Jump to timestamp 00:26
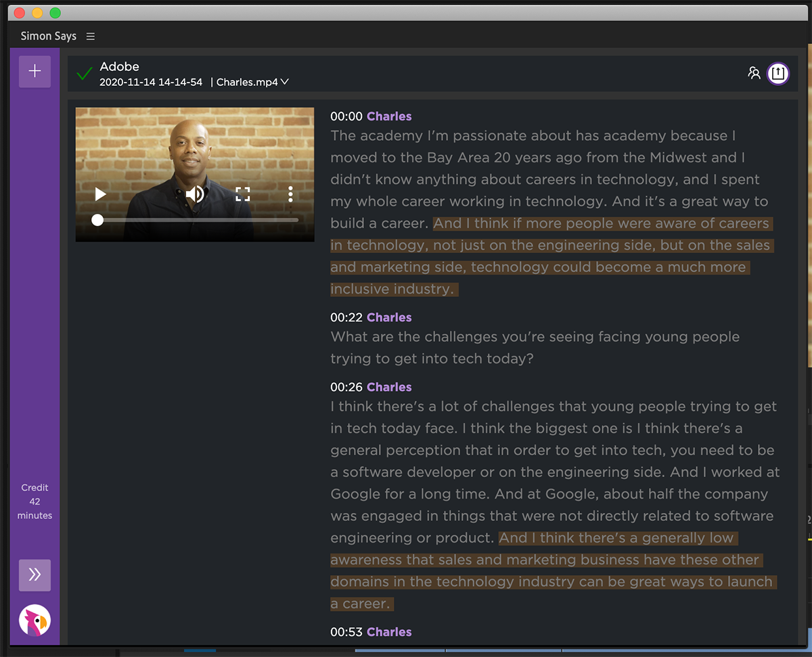Screen dimensions: 812x657 (346, 387)
